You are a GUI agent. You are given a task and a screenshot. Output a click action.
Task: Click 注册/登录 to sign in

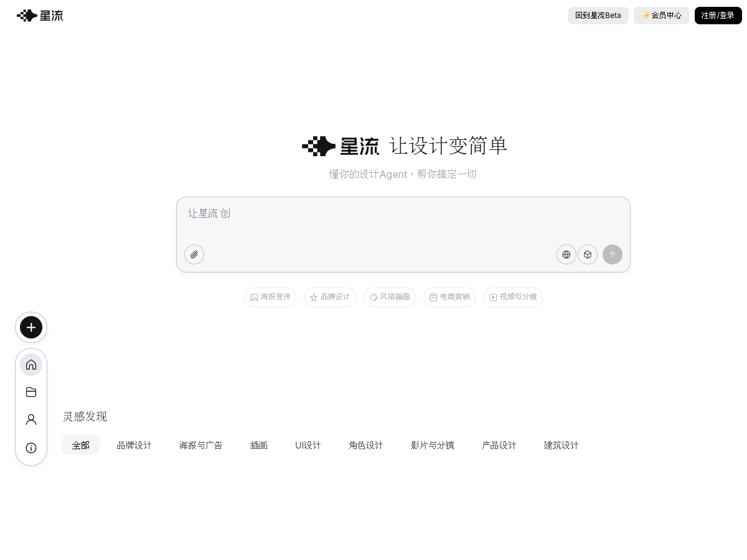coord(718,16)
